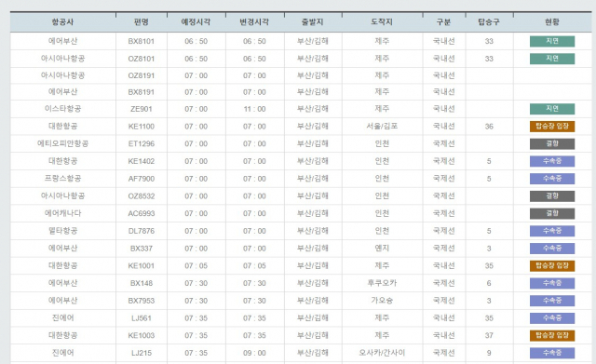Click the 지연 status badge for OZ8101
The width and height of the screenshot is (596, 364).
pyautogui.click(x=552, y=59)
